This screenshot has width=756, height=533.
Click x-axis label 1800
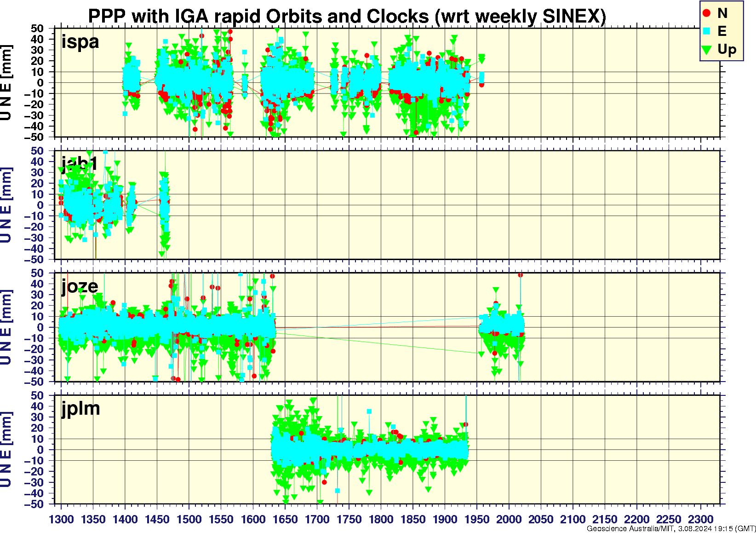(381, 519)
